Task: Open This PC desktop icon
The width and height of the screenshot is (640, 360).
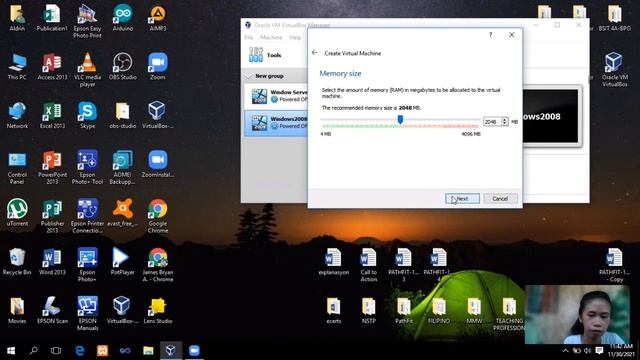Action: (x=17, y=67)
